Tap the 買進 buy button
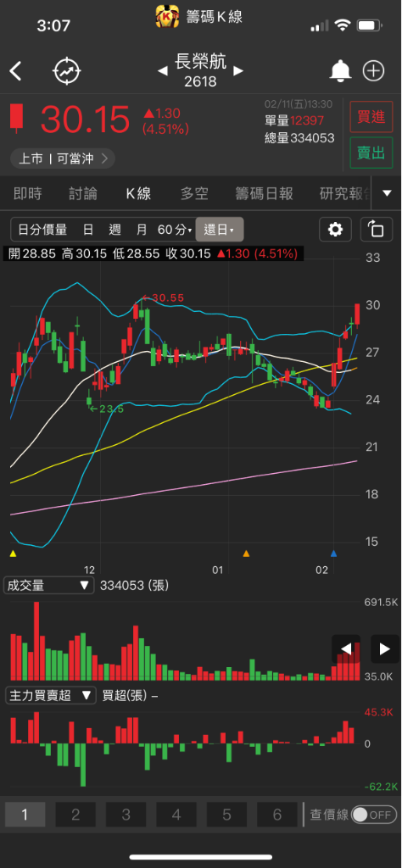Image resolution: width=402 pixels, height=868 pixels. tap(371, 117)
